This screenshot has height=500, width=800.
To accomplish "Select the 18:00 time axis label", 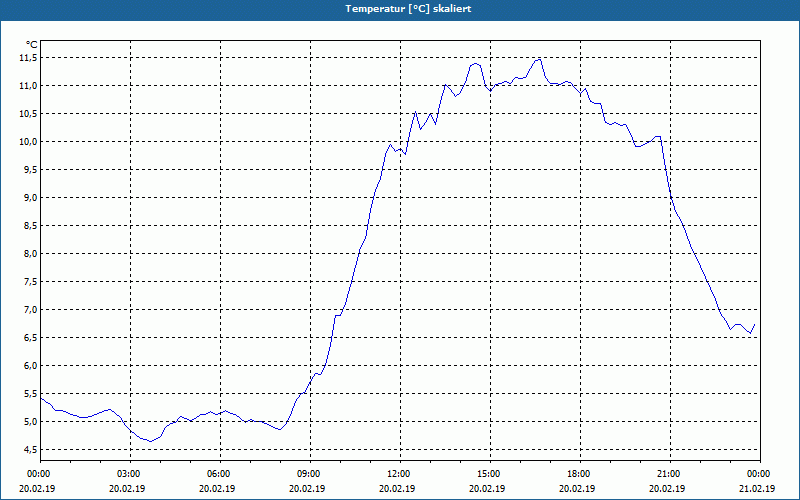I will point(578,474).
